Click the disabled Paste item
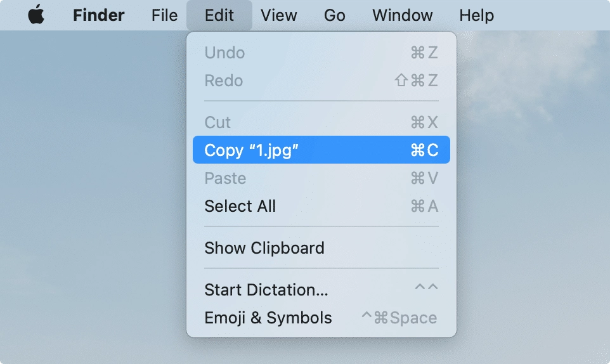 (x=225, y=178)
